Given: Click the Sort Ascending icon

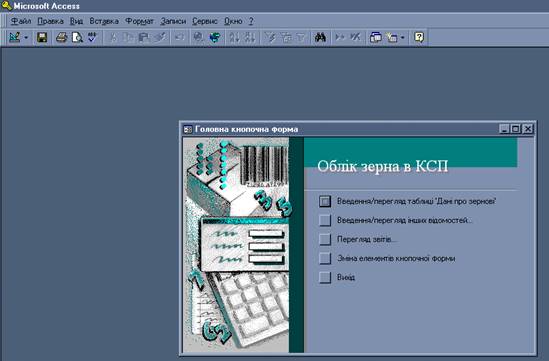Looking at the screenshot, I should (234, 37).
